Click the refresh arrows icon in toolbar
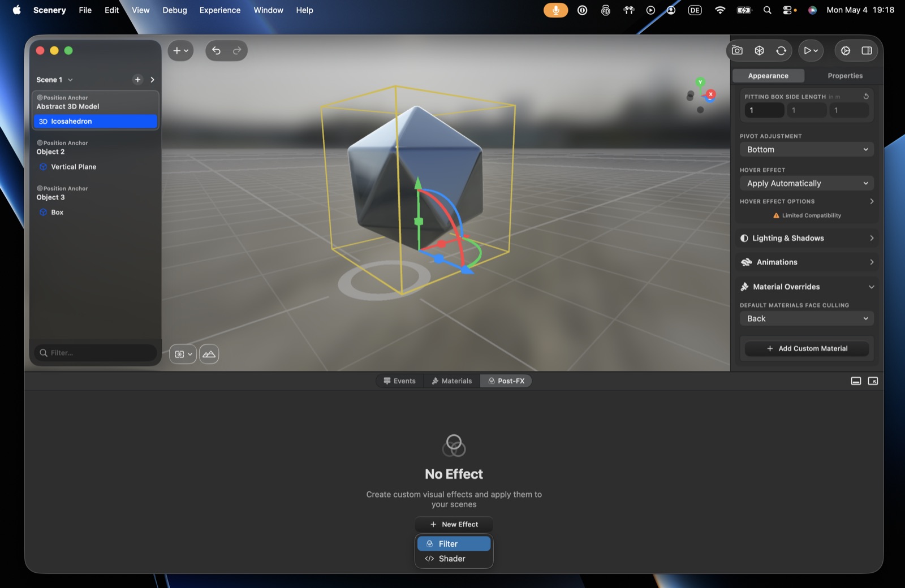905x588 pixels. [x=781, y=50]
